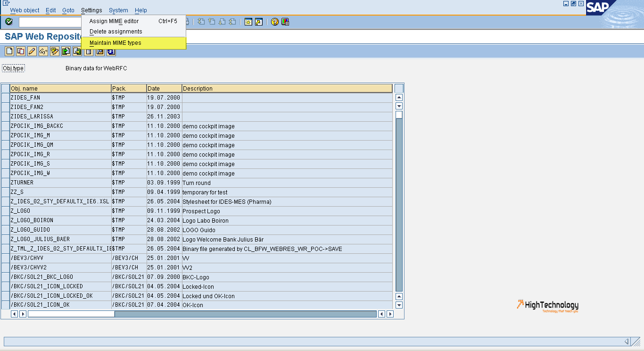This screenshot has height=351, width=644.
Task: Select the Z_LOGO_JULIUS_BAER cell
Action: click(x=61, y=239)
